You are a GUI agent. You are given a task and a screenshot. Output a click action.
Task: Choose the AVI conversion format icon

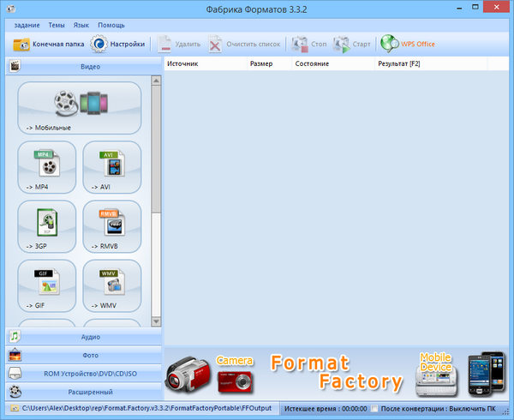pos(111,167)
